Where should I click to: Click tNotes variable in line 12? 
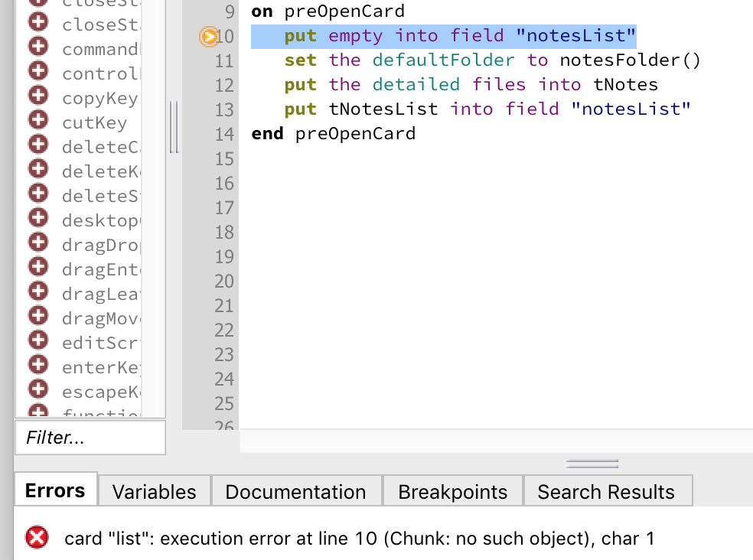click(626, 85)
